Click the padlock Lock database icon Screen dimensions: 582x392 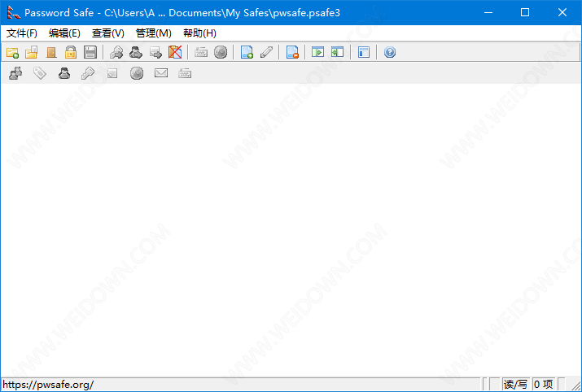point(71,52)
